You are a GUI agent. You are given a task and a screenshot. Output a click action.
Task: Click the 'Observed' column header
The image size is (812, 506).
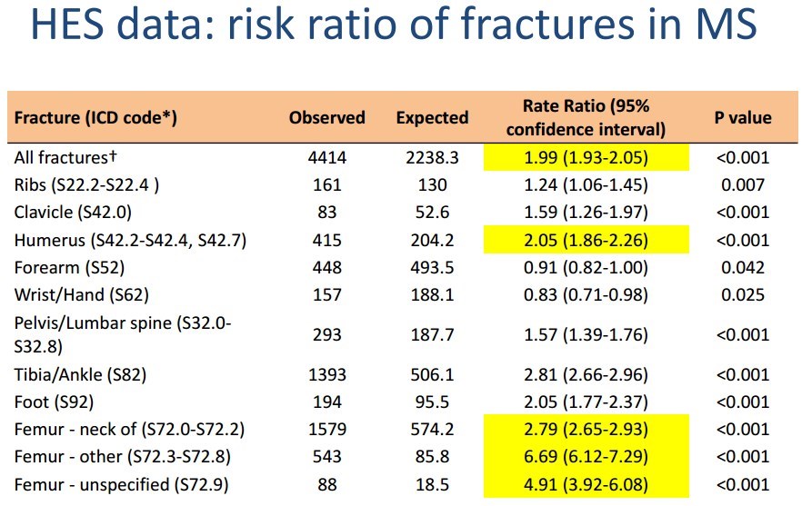327,117
